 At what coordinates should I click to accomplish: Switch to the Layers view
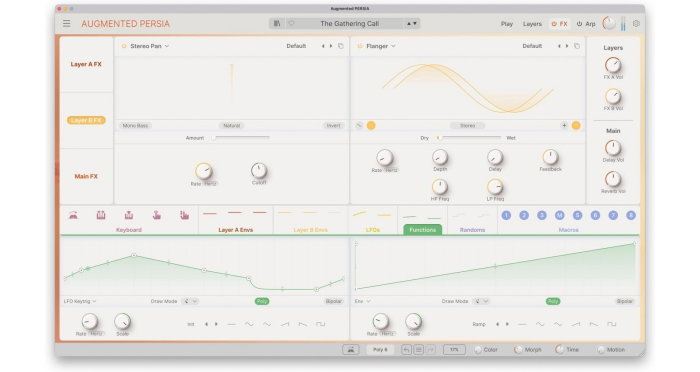click(x=532, y=24)
